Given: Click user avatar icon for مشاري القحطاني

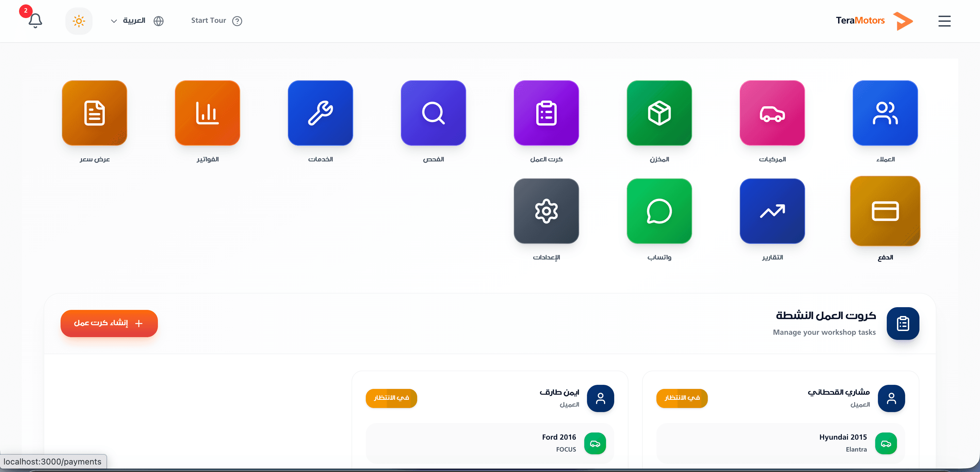Looking at the screenshot, I should (892, 398).
